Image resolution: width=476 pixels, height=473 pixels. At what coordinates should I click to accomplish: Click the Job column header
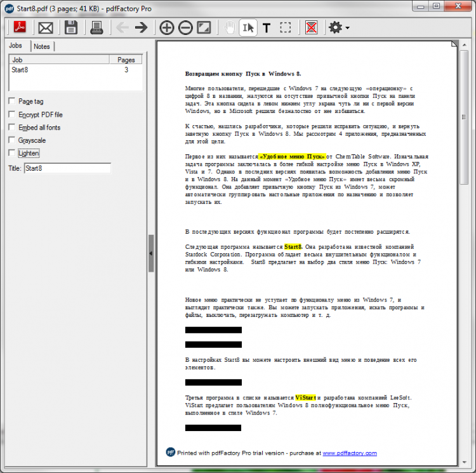59,60
